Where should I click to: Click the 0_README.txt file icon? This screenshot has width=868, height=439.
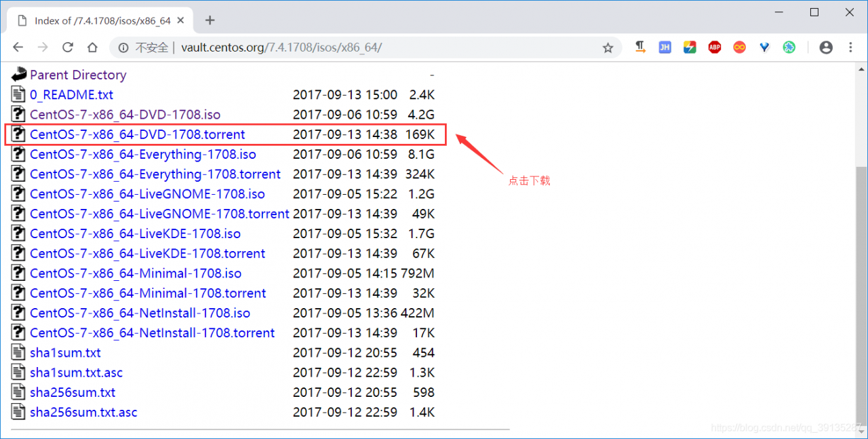[x=18, y=94]
